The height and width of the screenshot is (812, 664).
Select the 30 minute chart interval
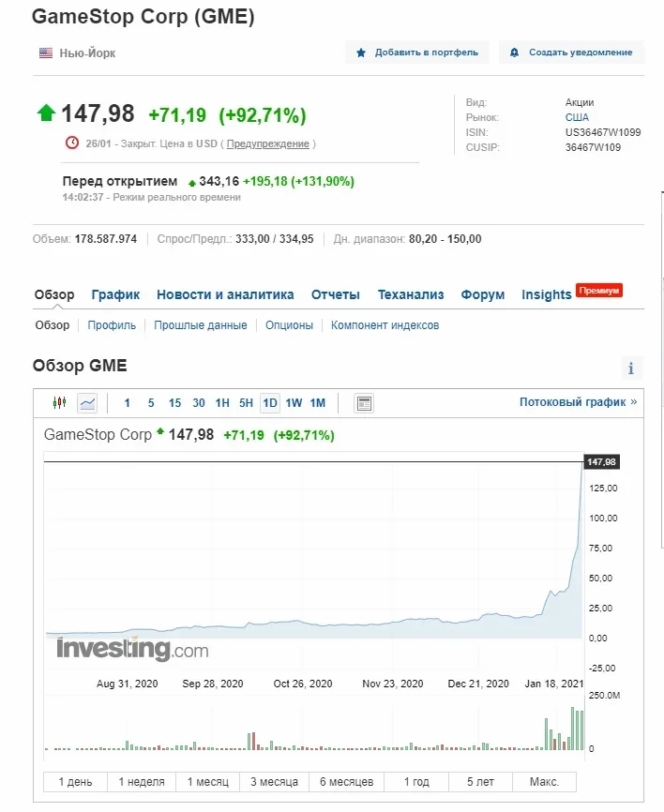pyautogui.click(x=199, y=403)
